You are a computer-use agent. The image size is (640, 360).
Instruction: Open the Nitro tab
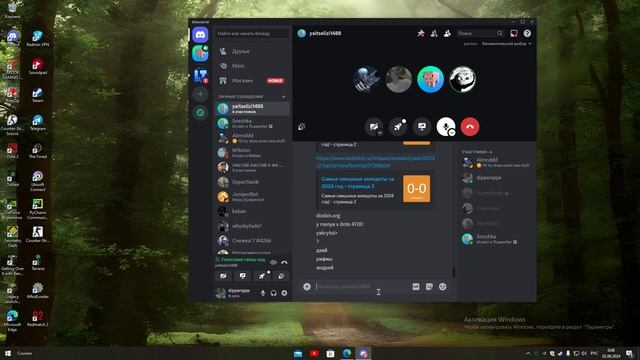click(x=252, y=66)
